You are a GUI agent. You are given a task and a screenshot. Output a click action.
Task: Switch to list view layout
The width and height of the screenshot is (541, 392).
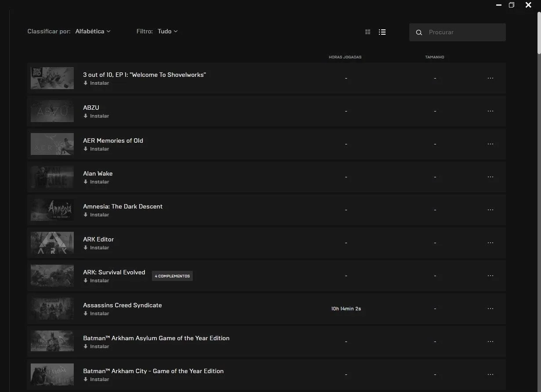coord(382,32)
